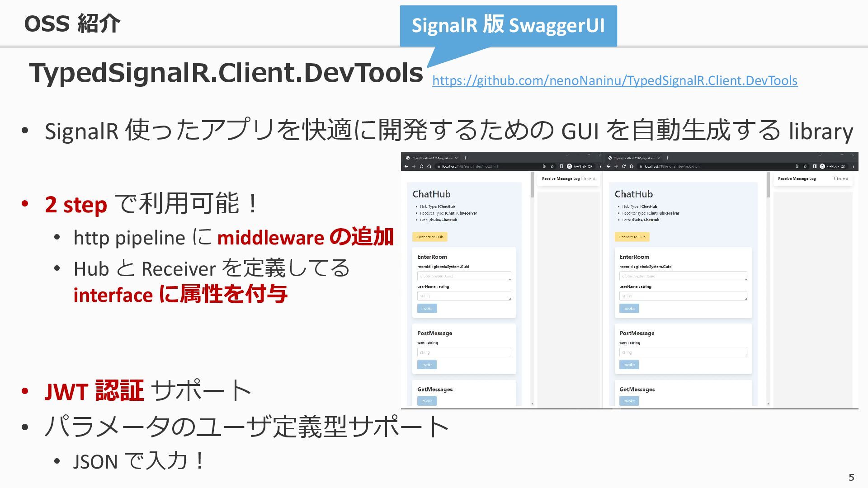
Task: Enable the indent checkbox in the left message log
Action: (583, 178)
